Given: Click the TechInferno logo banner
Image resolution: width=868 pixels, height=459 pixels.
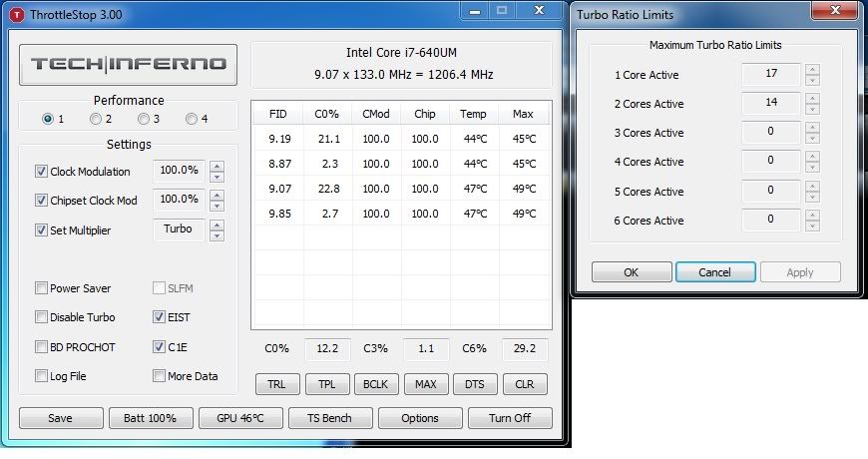Looking at the screenshot, I should coord(128,65).
